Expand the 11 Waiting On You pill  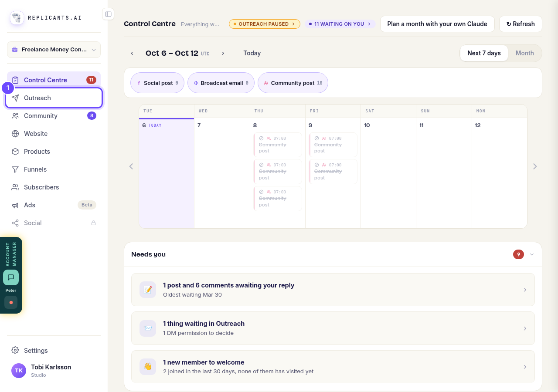pyautogui.click(x=340, y=24)
